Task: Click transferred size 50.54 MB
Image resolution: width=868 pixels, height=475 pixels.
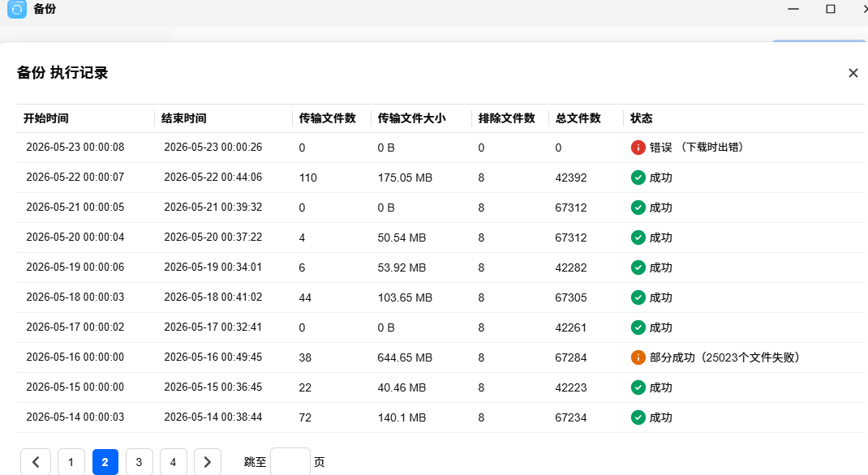Action: click(402, 237)
